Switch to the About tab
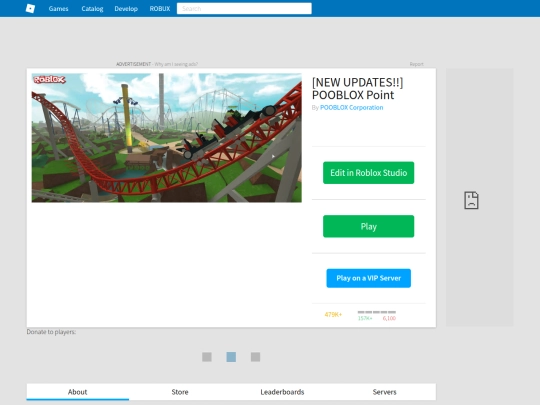The image size is (540, 405). (x=77, y=392)
